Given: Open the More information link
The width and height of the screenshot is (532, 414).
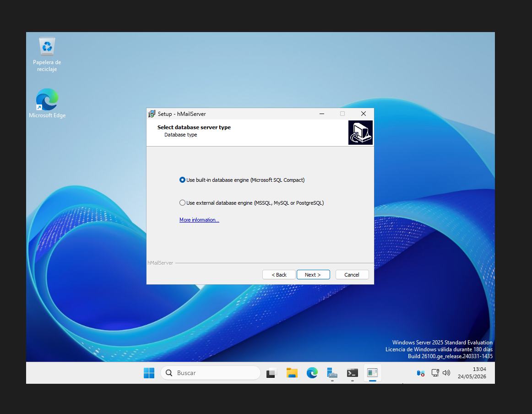Looking at the screenshot, I should point(199,220).
